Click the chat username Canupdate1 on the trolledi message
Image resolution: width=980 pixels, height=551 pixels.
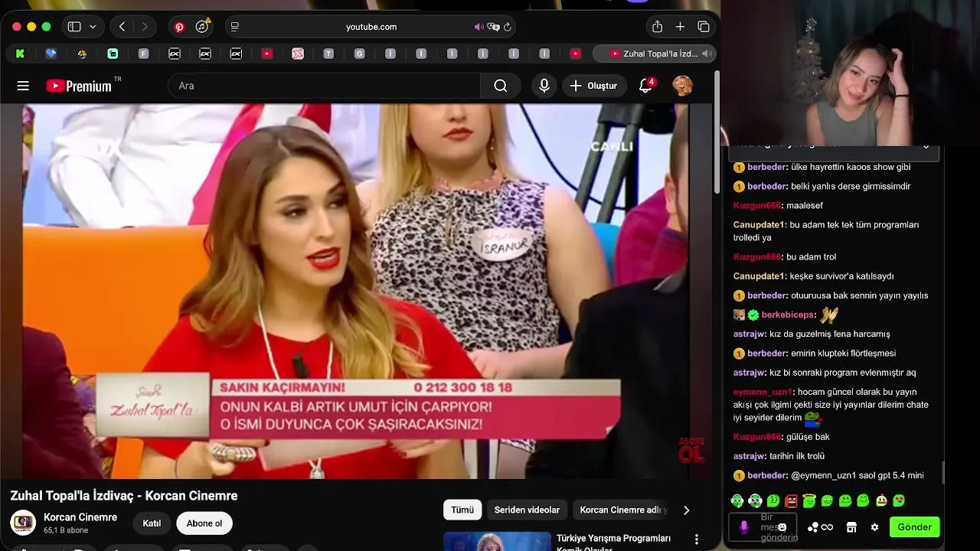click(759, 225)
